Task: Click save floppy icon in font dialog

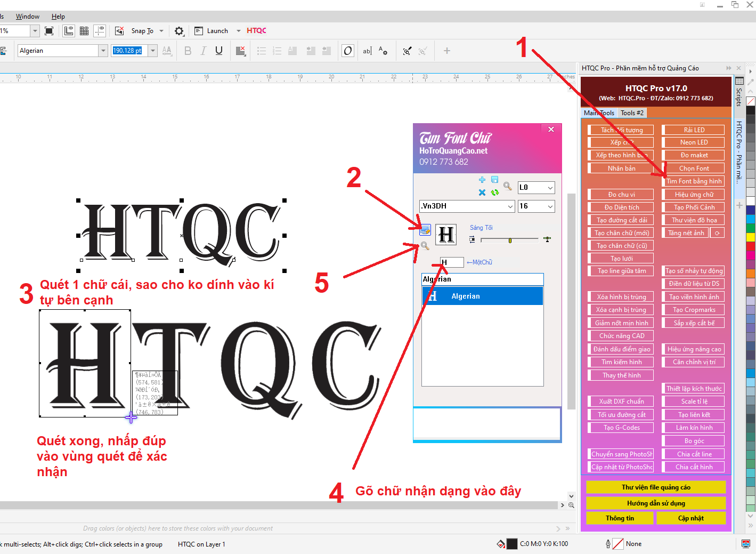Action: [494, 180]
